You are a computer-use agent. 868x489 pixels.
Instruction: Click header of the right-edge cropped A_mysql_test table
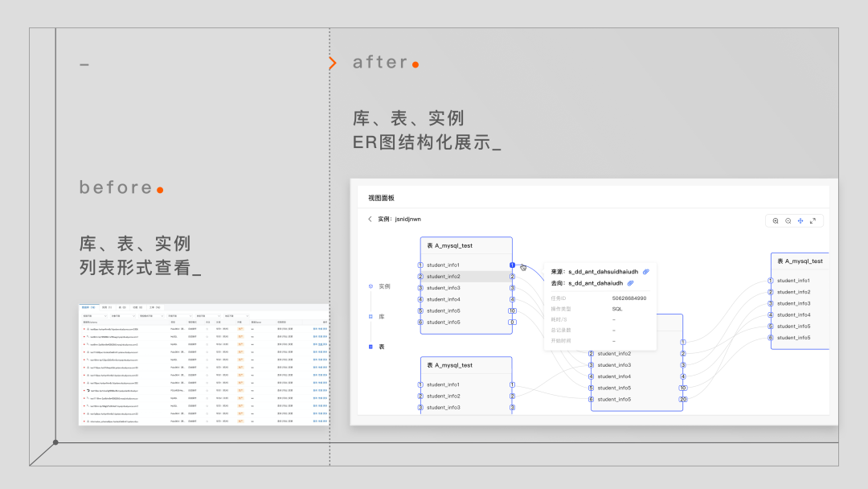tap(800, 261)
